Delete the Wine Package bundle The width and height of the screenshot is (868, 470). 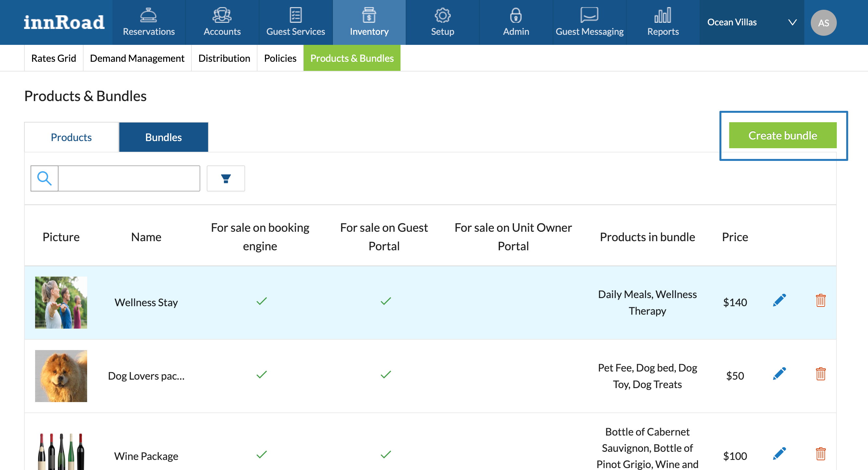click(820, 454)
